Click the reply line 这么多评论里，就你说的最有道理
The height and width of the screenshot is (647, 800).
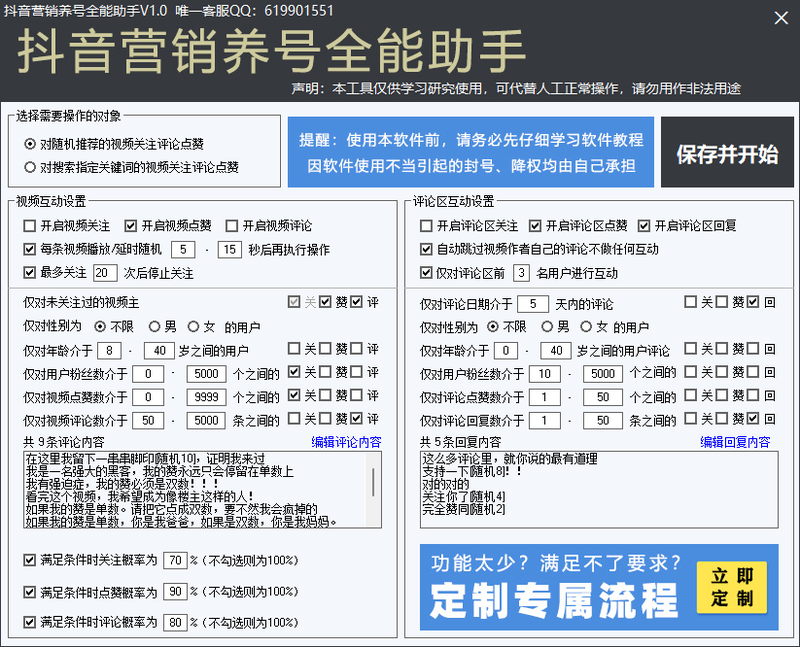(509, 459)
